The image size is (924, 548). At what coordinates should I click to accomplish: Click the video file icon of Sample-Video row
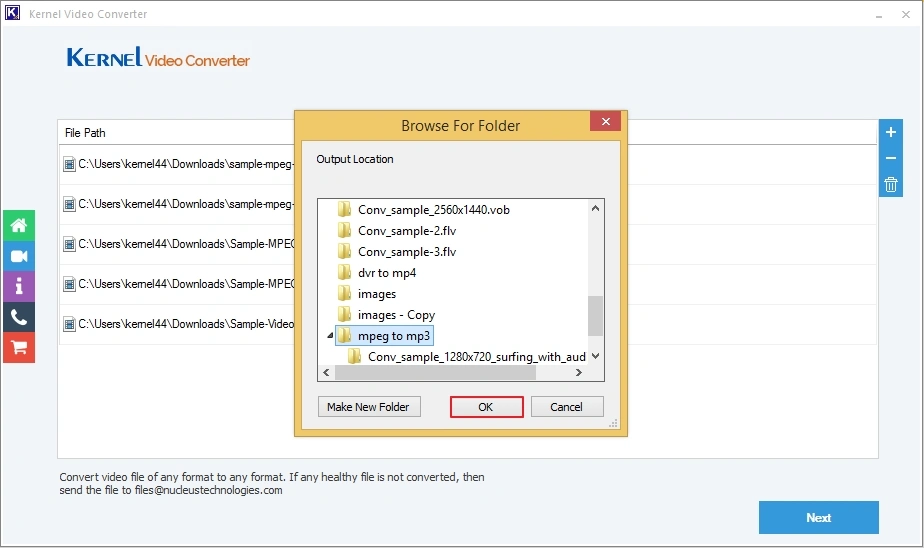70,324
